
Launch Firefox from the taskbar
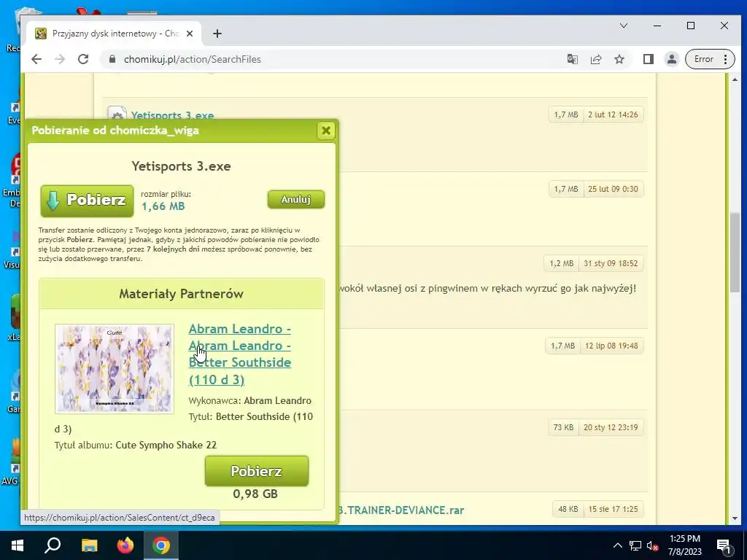click(125, 545)
